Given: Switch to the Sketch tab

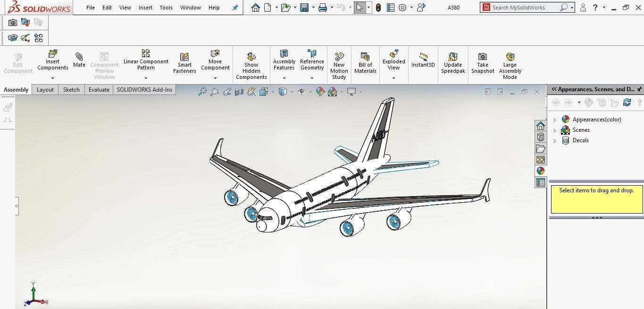Looking at the screenshot, I should point(71,90).
